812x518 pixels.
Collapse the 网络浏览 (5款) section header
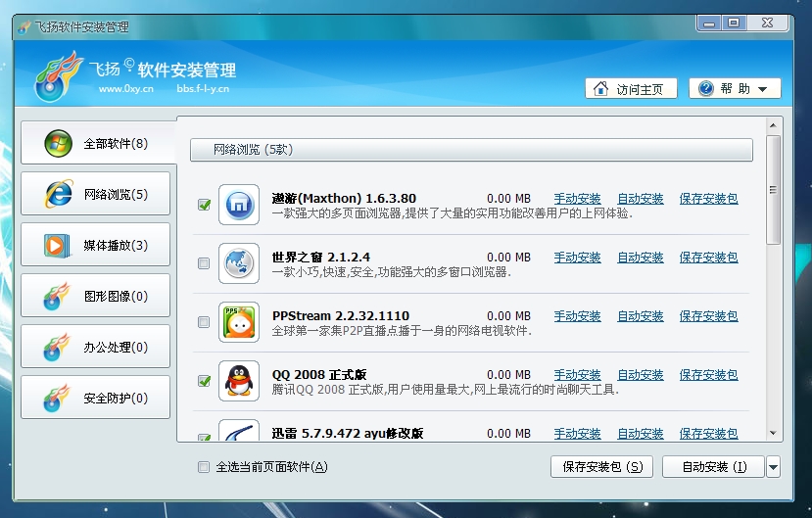coord(471,150)
